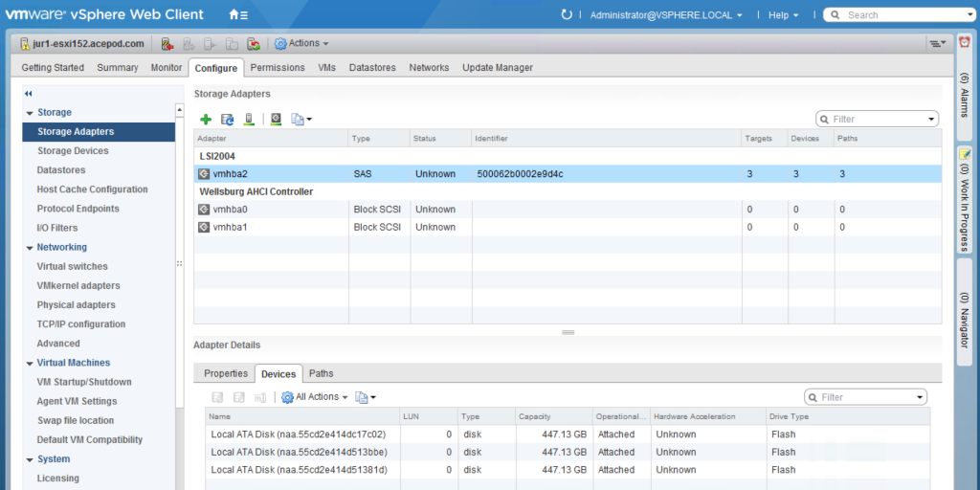This screenshot has width=980, height=490.
Task: Collapse the Virtual Machines section
Action: tap(30, 364)
